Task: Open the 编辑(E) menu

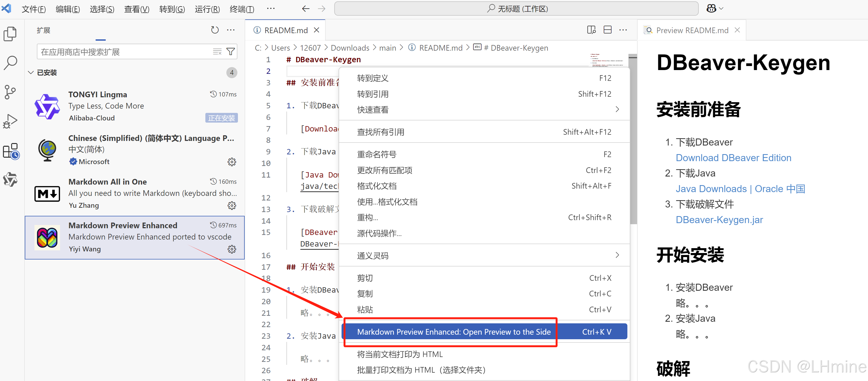Action: (68, 9)
